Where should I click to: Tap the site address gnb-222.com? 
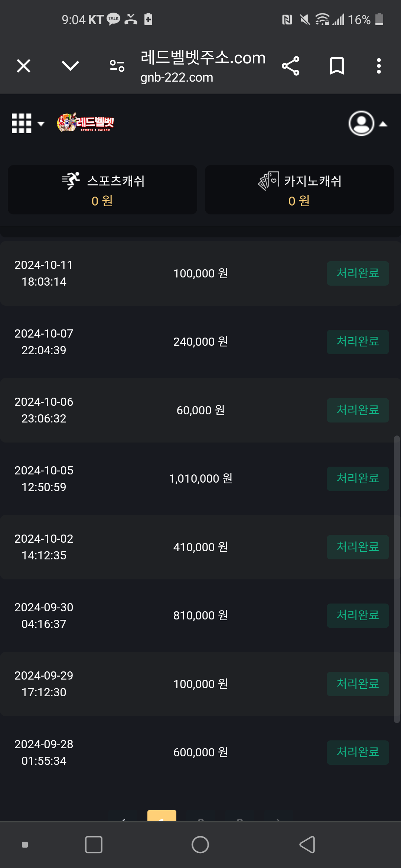pyautogui.click(x=177, y=78)
